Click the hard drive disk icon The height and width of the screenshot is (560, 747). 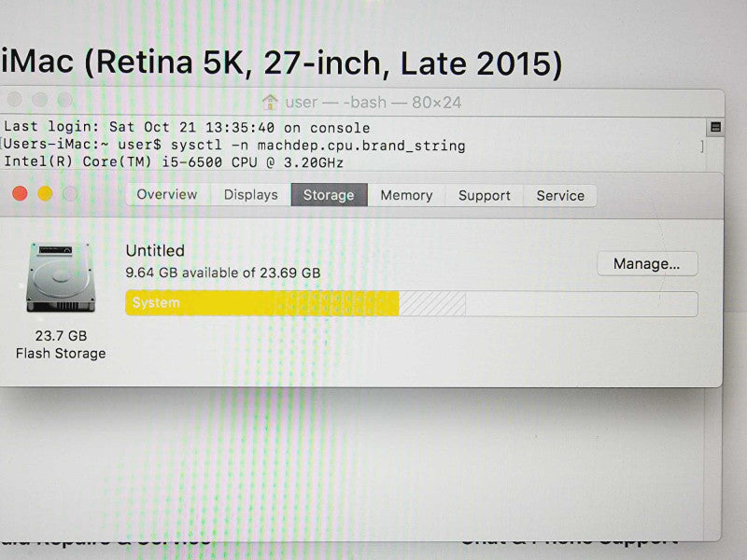coord(61,277)
